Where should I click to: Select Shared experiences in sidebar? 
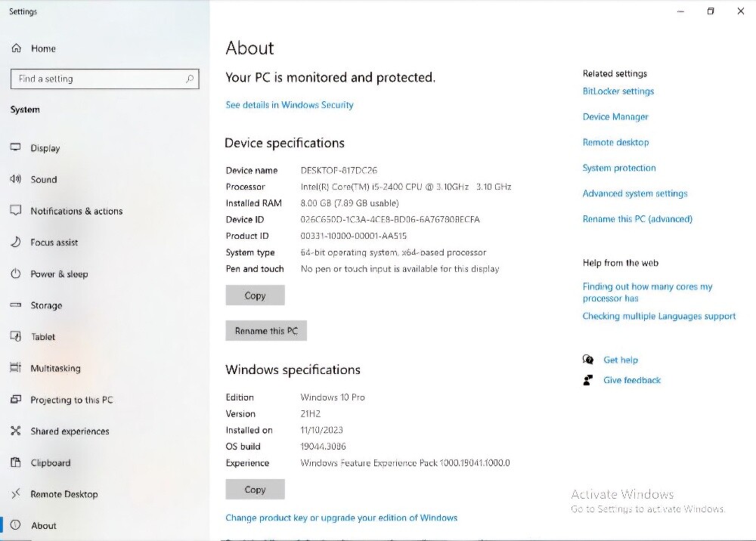tap(70, 431)
